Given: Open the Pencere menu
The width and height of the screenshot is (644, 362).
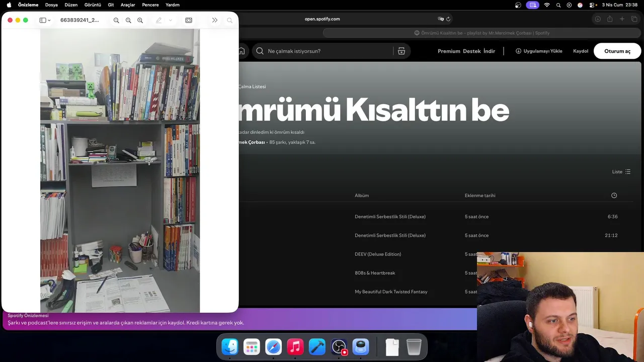Looking at the screenshot, I should (150, 5).
